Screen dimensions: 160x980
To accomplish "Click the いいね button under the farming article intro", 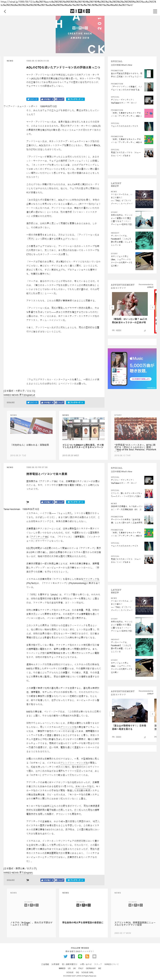I will click(x=47, y=502).
